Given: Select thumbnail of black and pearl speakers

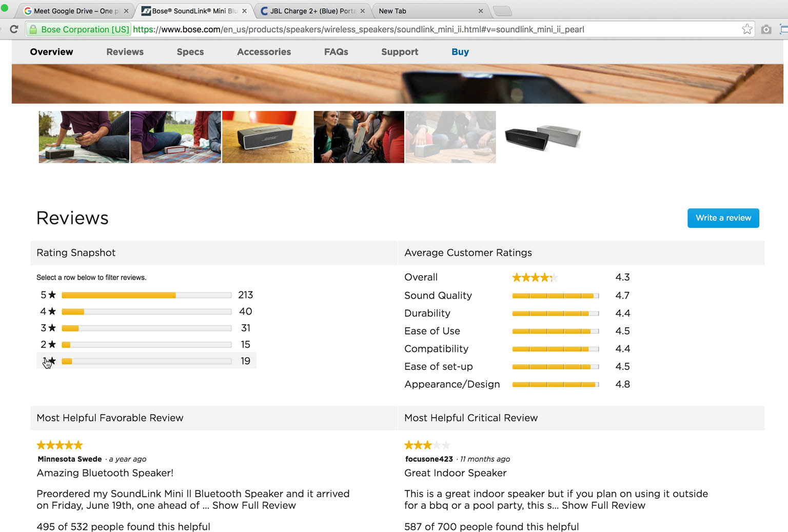Looking at the screenshot, I should pos(542,137).
